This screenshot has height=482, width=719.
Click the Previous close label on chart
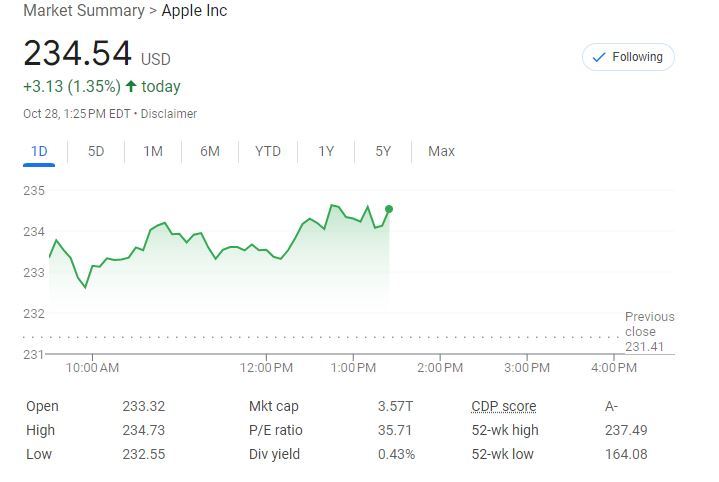(649, 324)
